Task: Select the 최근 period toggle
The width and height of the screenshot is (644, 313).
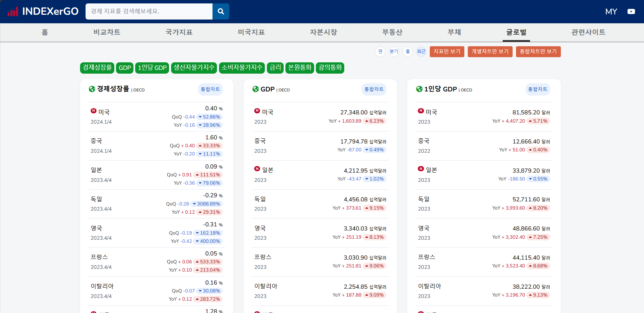Action: click(x=421, y=52)
